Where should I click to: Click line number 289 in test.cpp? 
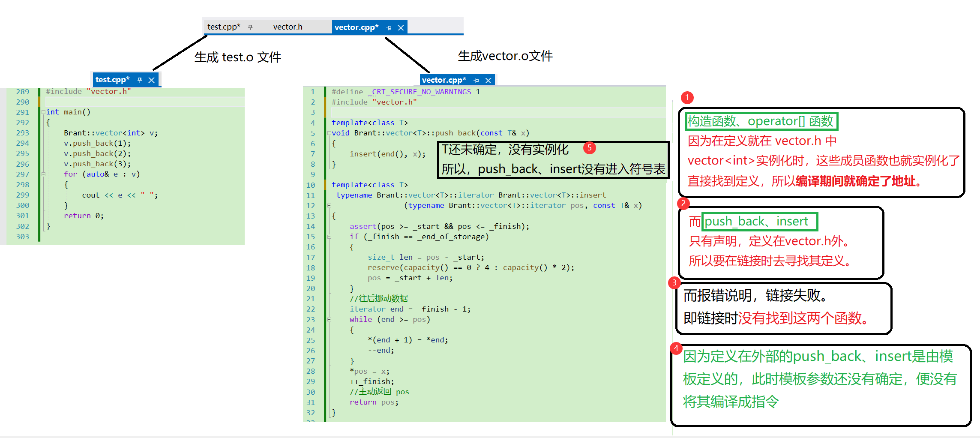(23, 92)
